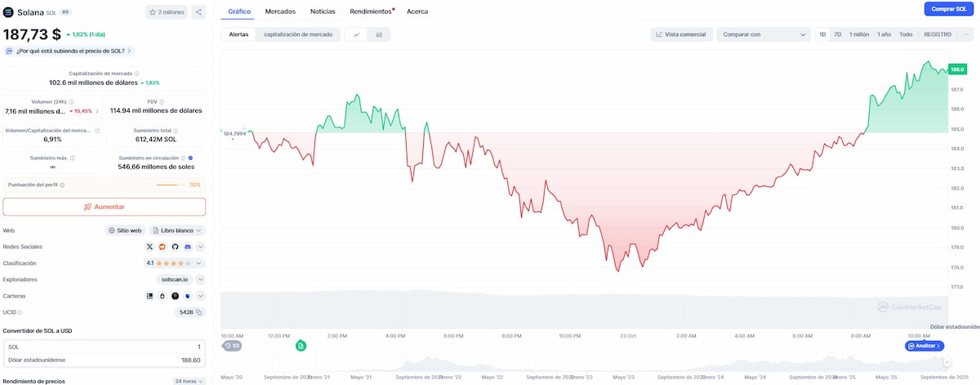This screenshot has width=980, height=385.
Task: Open Solana's Discord server icon
Action: pos(187,247)
